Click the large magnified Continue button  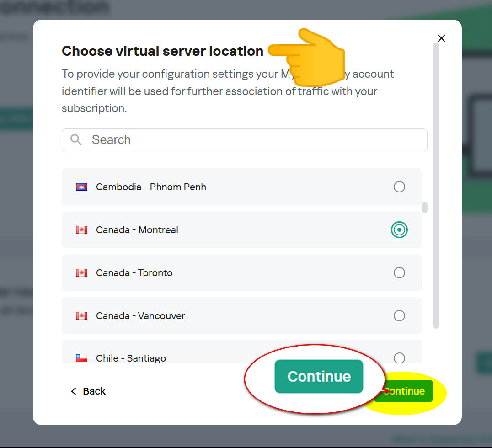click(319, 377)
